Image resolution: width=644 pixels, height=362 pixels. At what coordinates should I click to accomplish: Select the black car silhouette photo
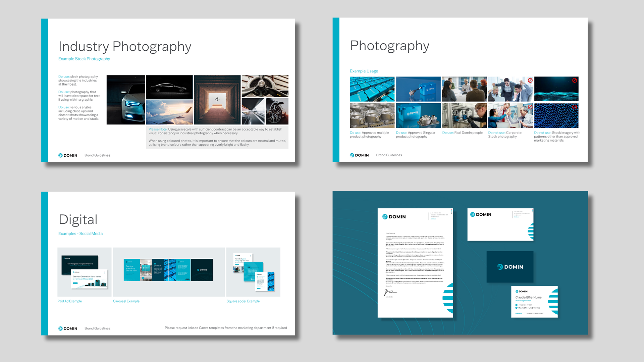pos(169,87)
